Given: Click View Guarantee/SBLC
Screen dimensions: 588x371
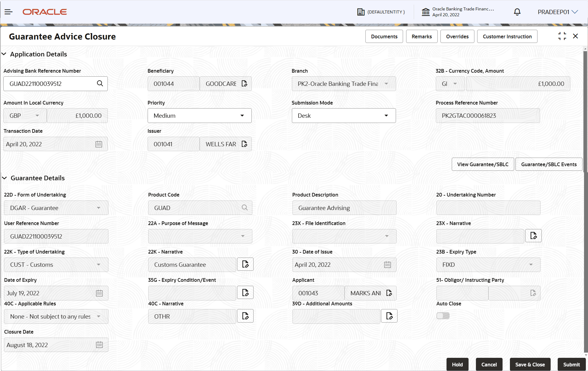Looking at the screenshot, I should 483,164.
